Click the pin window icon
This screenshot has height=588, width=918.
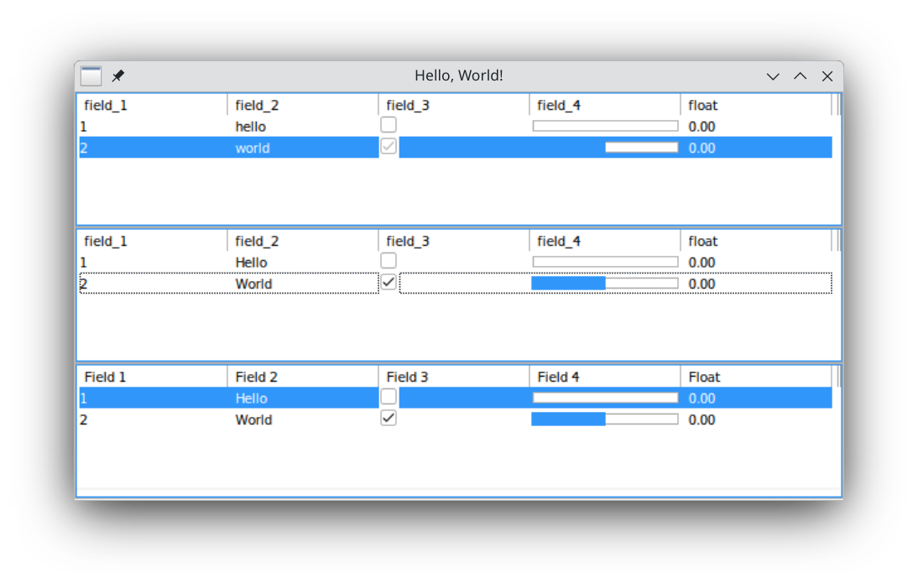coord(118,76)
